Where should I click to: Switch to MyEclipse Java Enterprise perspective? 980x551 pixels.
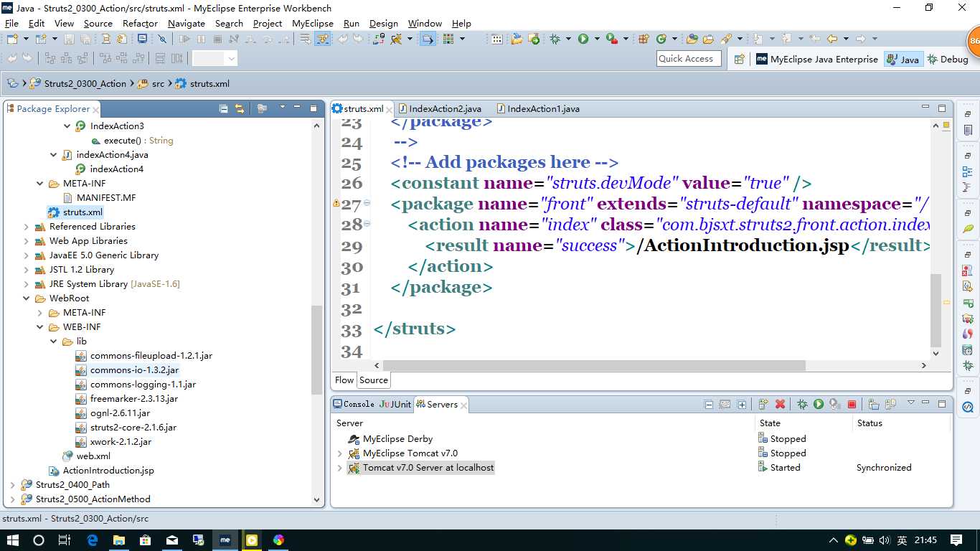point(816,60)
